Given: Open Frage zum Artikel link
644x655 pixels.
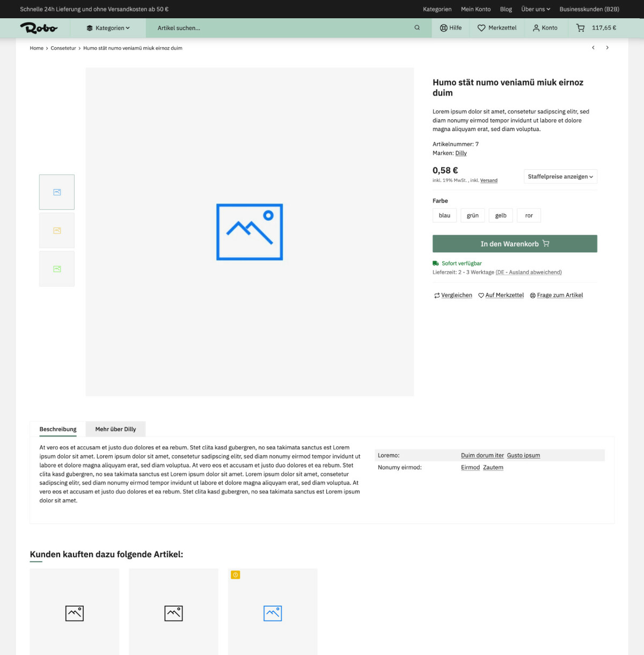Looking at the screenshot, I should [556, 295].
